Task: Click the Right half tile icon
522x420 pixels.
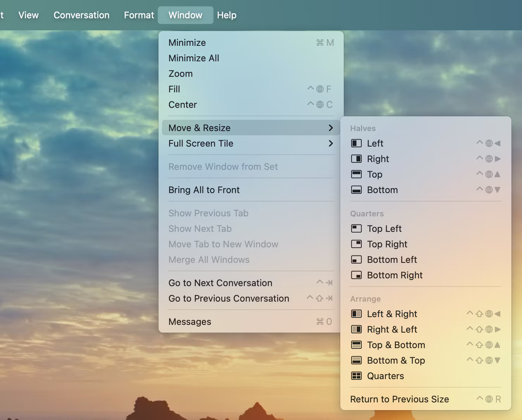Action: [356, 159]
